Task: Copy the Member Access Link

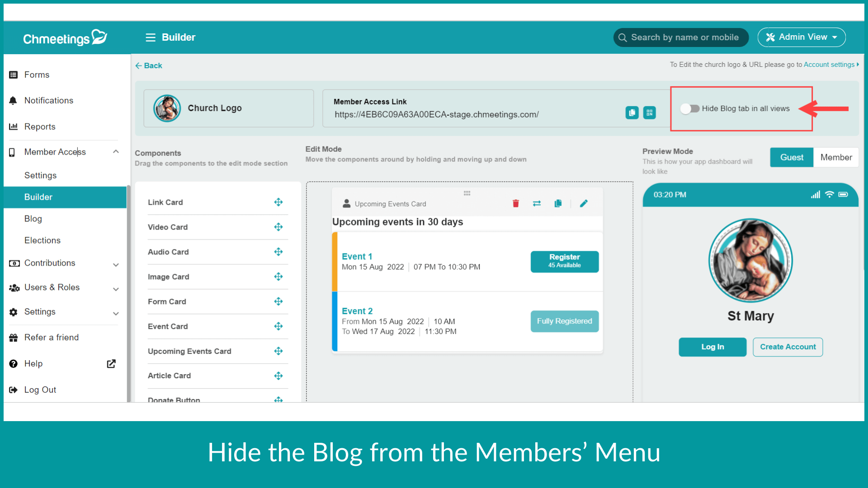Action: [x=632, y=113]
